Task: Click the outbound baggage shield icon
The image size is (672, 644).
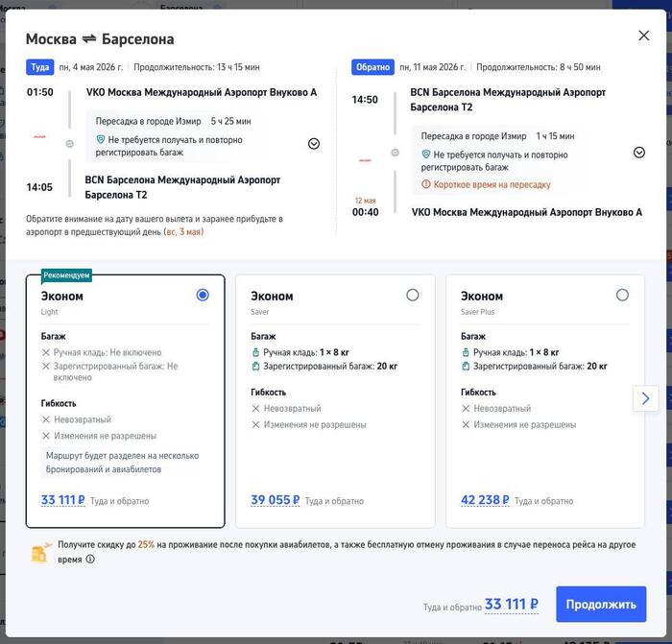Action: point(101,139)
